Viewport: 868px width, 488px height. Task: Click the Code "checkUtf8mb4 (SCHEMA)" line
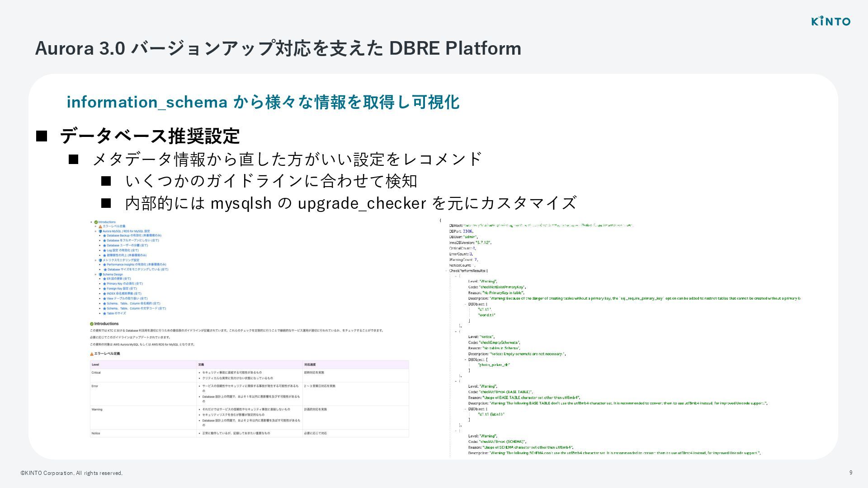tap(497, 441)
